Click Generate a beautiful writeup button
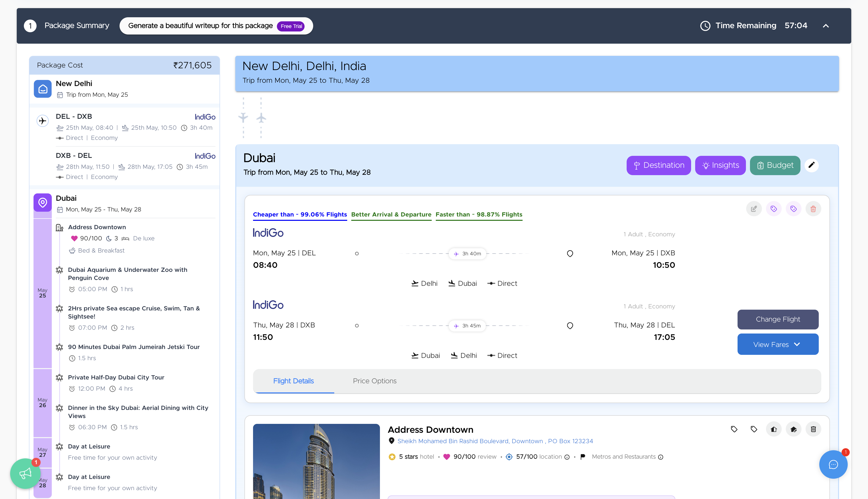The height and width of the screenshot is (499, 868). [216, 26]
